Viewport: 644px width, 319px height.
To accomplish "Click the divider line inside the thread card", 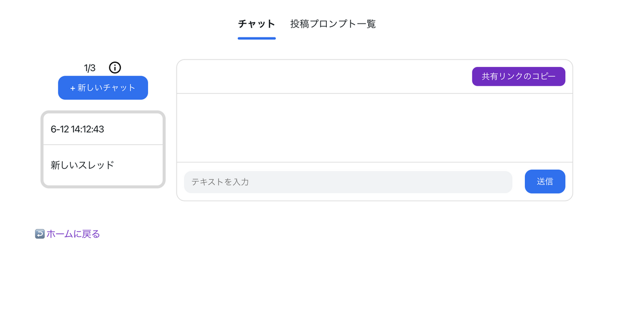I will point(103,145).
